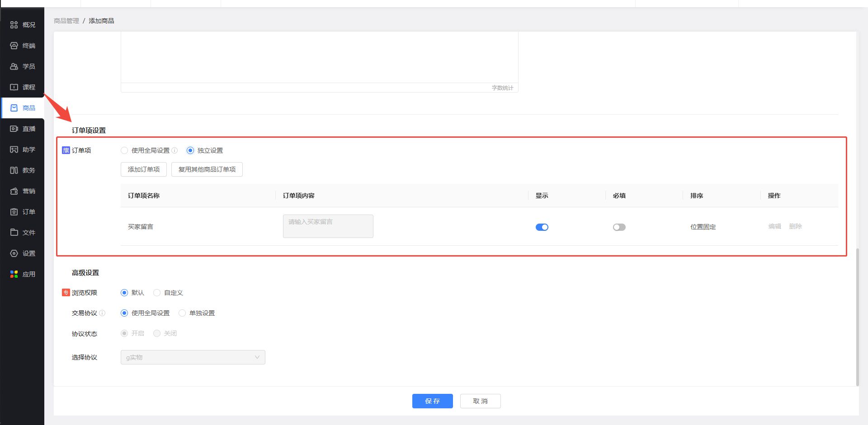Click the 添加订单项 button

click(x=144, y=169)
